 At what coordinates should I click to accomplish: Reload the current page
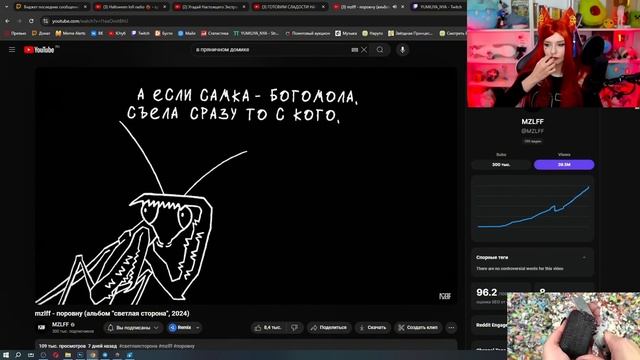click(x=31, y=21)
